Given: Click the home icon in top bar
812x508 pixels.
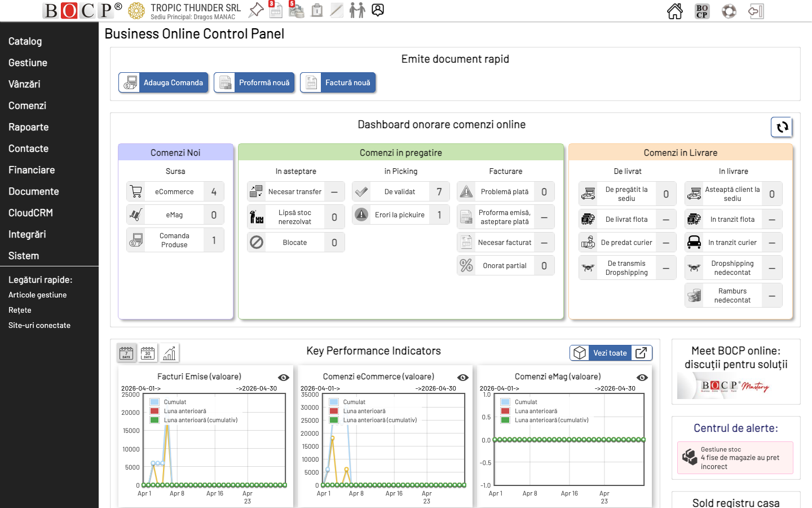Looking at the screenshot, I should (674, 11).
